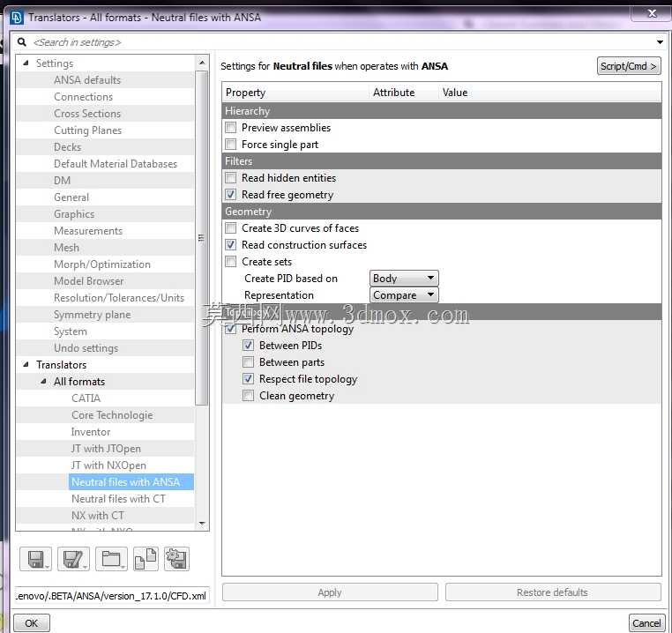Select JT with NXOpen translator
Image resolution: width=672 pixels, height=633 pixels.
(108, 465)
